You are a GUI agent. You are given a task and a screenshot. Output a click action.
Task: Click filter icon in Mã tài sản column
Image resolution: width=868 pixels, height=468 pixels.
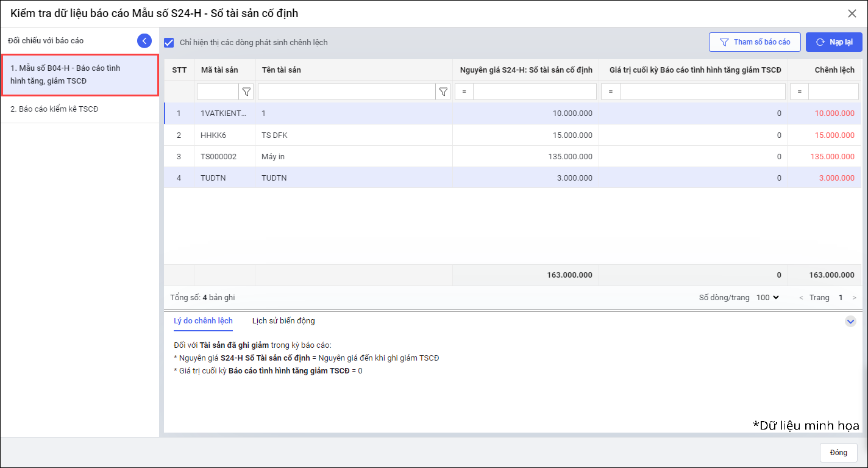click(x=246, y=92)
